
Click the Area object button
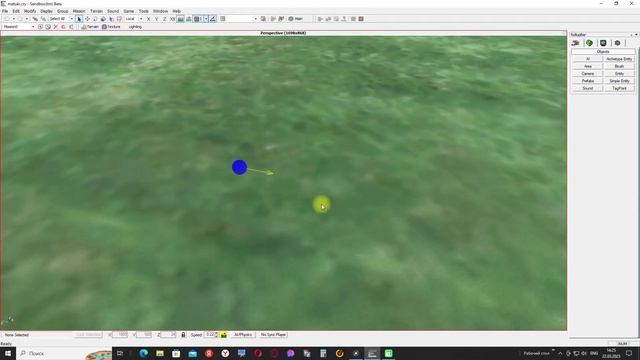tap(587, 66)
